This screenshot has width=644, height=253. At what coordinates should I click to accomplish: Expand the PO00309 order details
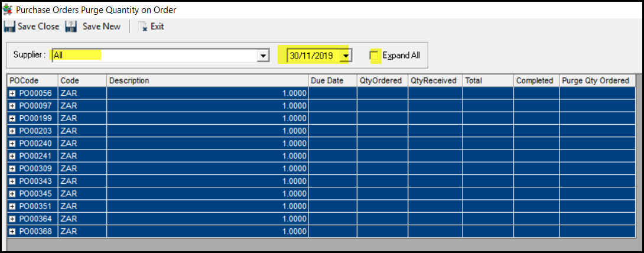coord(12,168)
